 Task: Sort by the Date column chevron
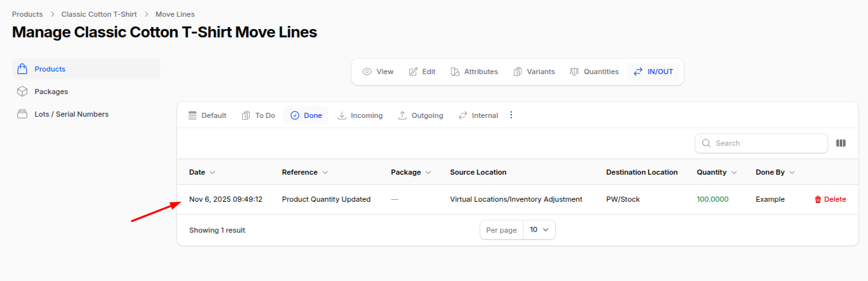coord(212,173)
